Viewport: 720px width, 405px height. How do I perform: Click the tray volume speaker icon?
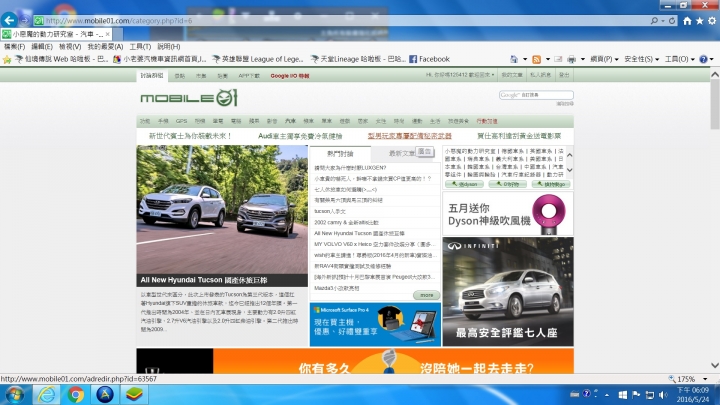pos(663,395)
